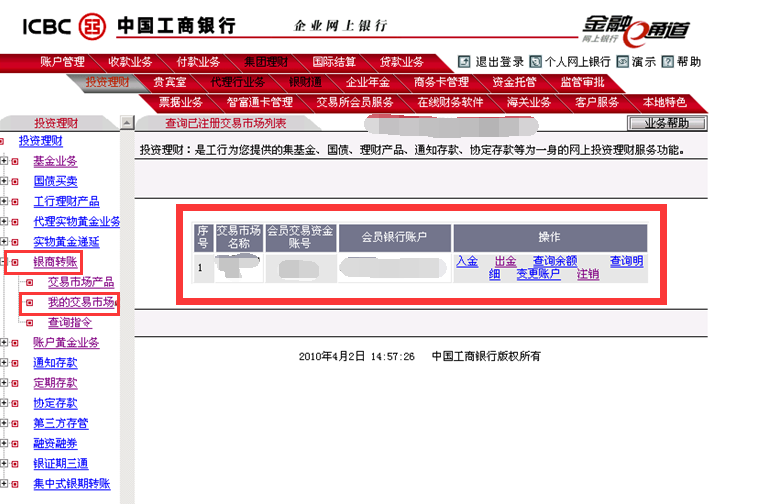Image resolution: width=766 pixels, height=504 pixels.
Task: Open the 国际结算 menu tab
Action: pyautogui.click(x=334, y=62)
